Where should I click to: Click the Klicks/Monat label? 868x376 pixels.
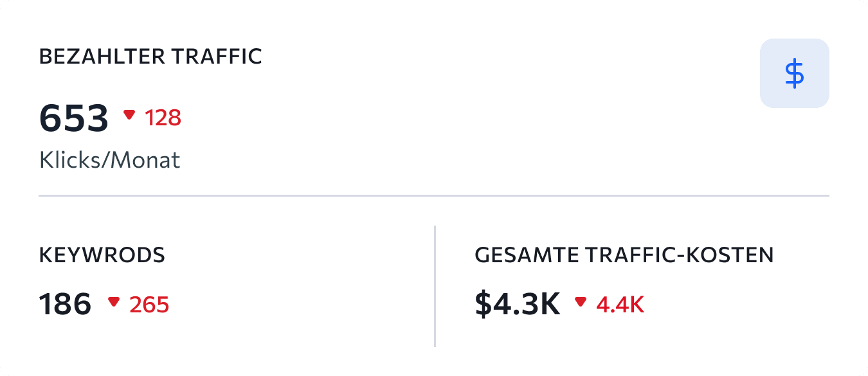(110, 160)
